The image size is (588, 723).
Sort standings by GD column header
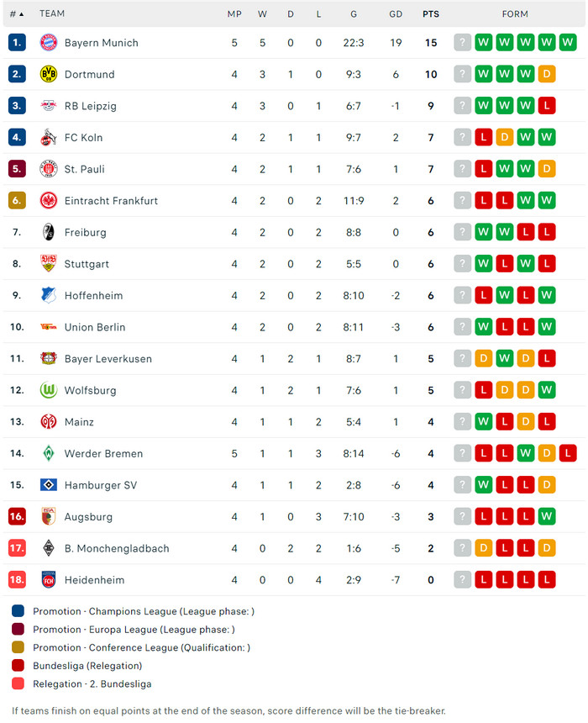[396, 14]
